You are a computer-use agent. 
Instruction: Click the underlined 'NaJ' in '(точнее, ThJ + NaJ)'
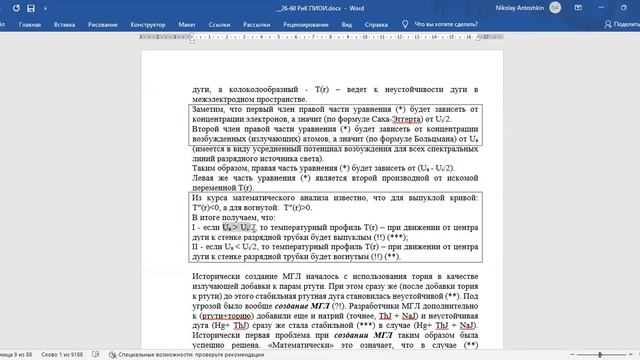pyautogui.click(x=409, y=316)
